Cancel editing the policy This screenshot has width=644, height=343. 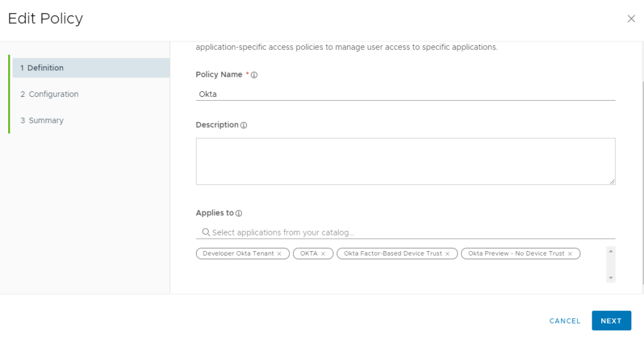tap(565, 321)
